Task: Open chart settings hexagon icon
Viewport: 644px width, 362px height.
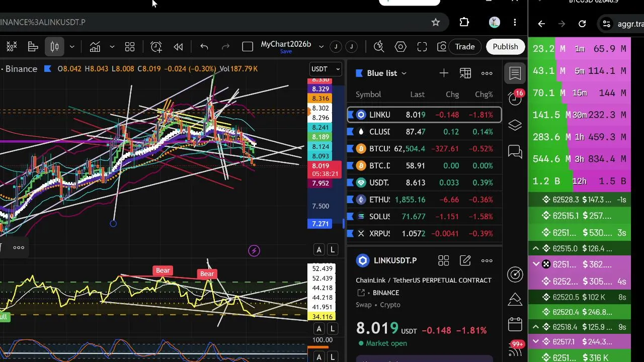Action: (x=400, y=47)
